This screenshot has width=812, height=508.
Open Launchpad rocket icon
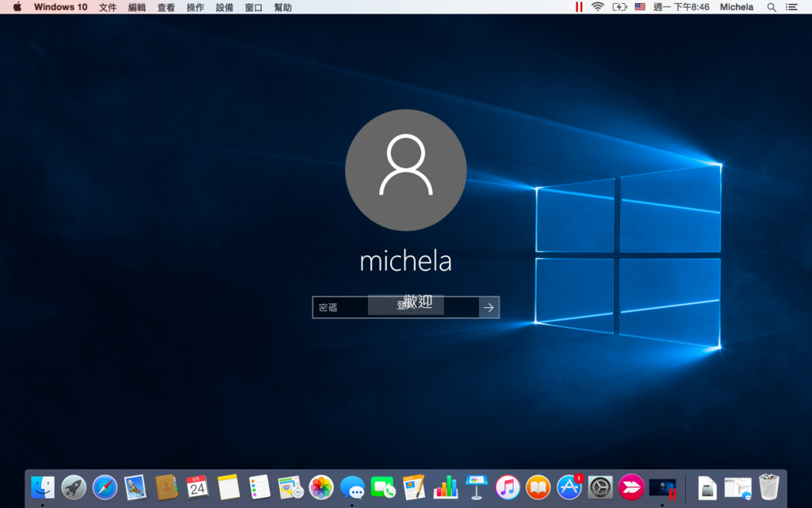[x=74, y=487]
